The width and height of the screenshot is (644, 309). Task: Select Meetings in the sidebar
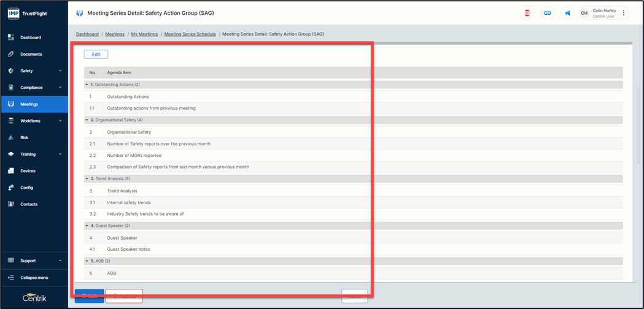(34, 104)
